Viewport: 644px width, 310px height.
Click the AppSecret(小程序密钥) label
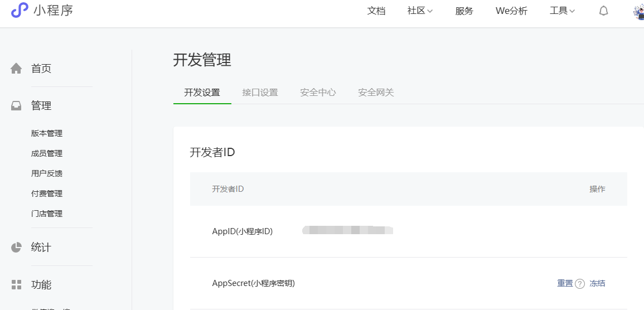(253, 283)
